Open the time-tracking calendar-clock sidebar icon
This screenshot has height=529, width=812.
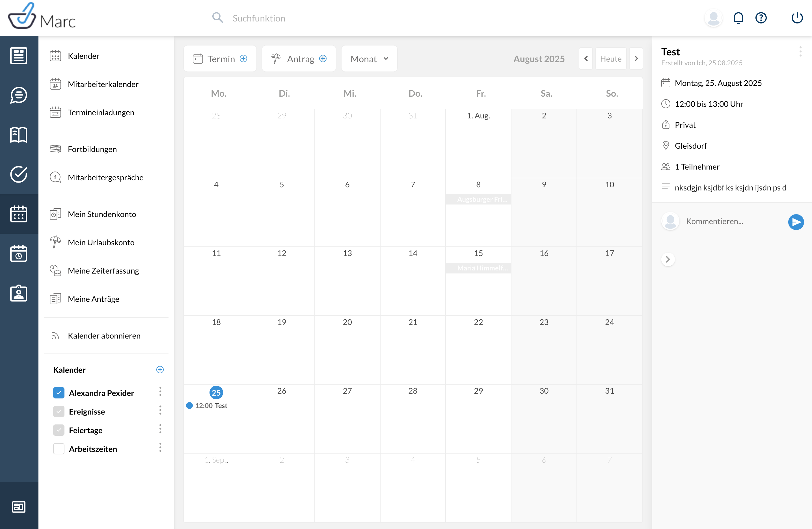tap(19, 253)
